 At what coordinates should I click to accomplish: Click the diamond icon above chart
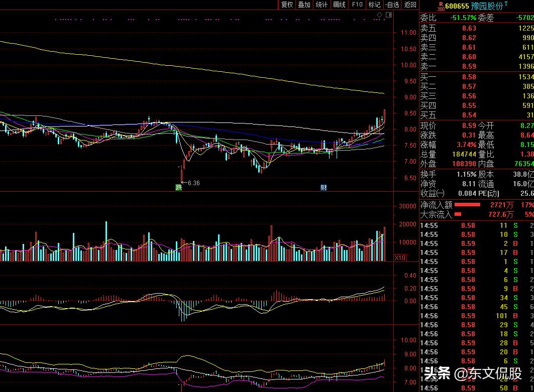379,15
